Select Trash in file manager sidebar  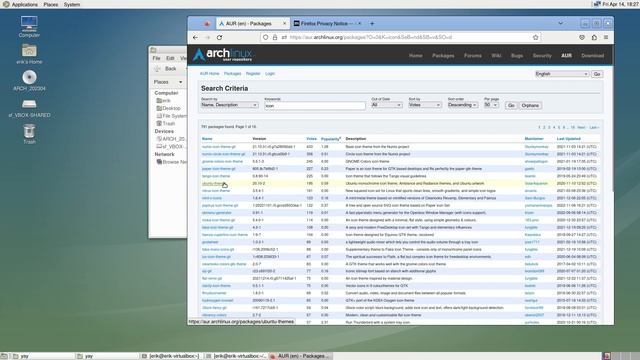(x=166, y=123)
